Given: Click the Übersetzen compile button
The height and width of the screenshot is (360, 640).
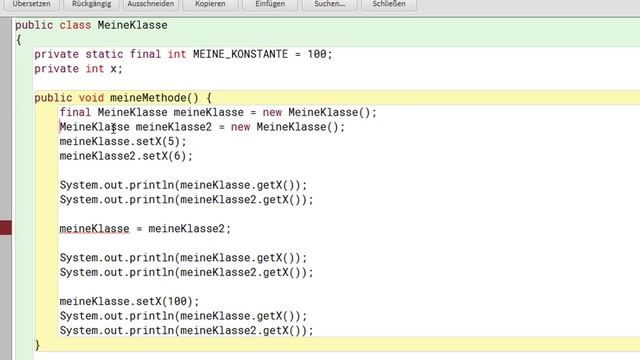Looking at the screenshot, I should [x=31, y=4].
